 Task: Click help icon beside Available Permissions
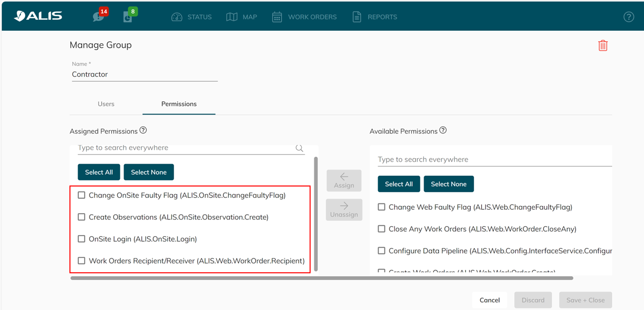pyautogui.click(x=443, y=130)
